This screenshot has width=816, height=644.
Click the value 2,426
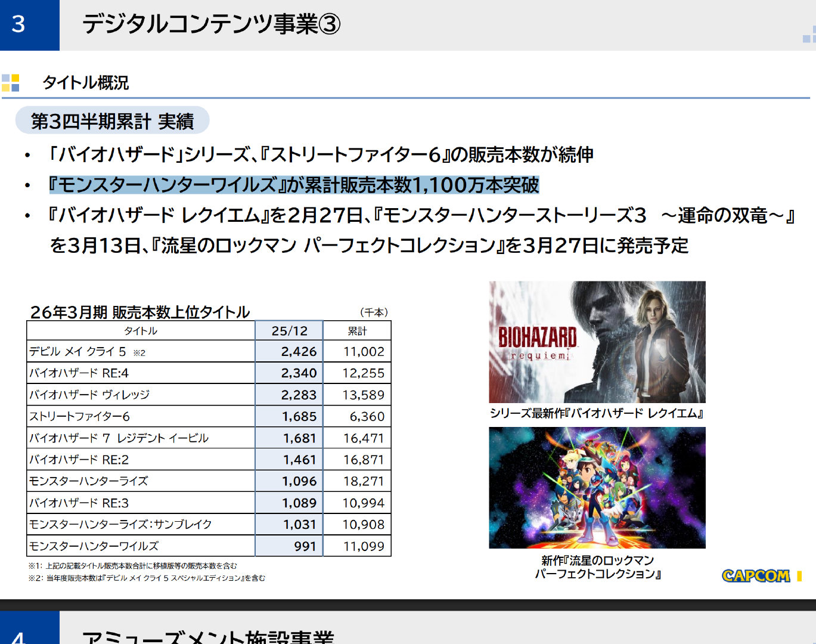(x=299, y=352)
